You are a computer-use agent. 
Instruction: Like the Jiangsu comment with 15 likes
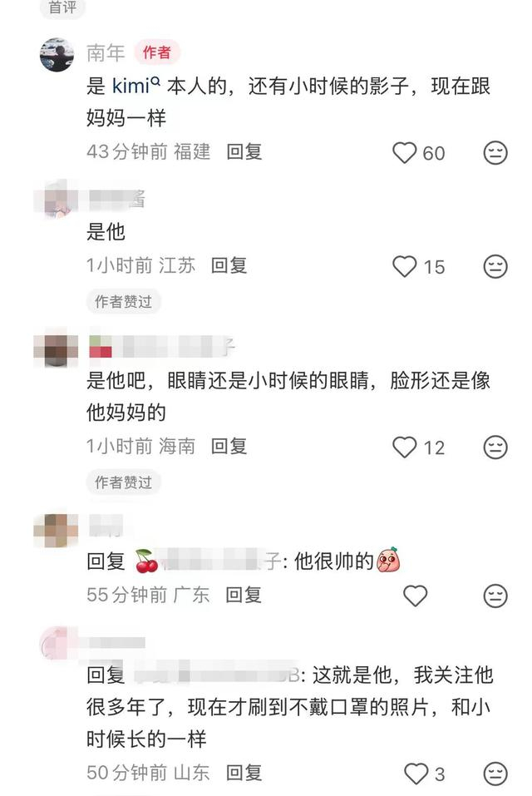tap(404, 266)
